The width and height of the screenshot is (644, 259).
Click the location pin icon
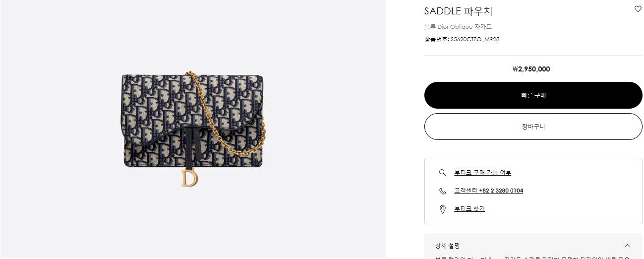click(443, 209)
